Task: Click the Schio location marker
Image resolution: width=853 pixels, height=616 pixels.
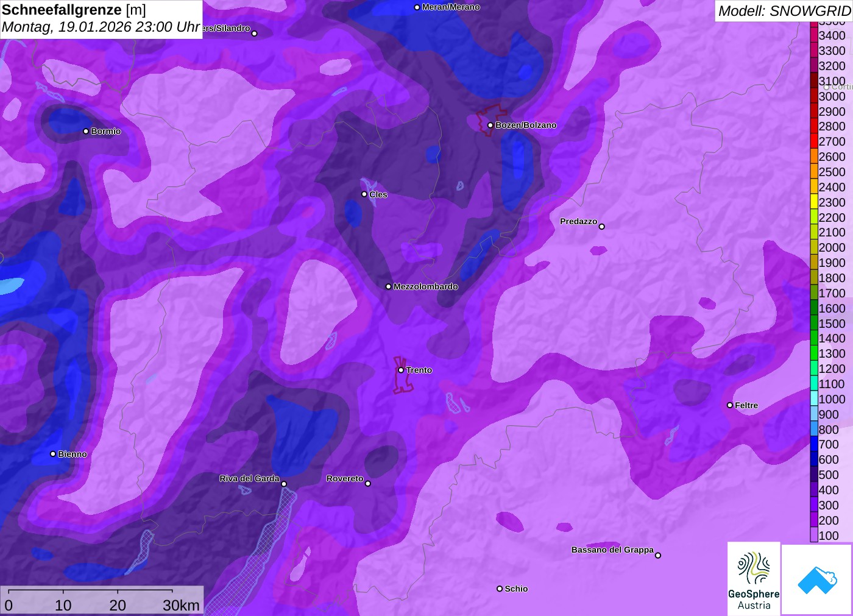Action: [x=500, y=589]
